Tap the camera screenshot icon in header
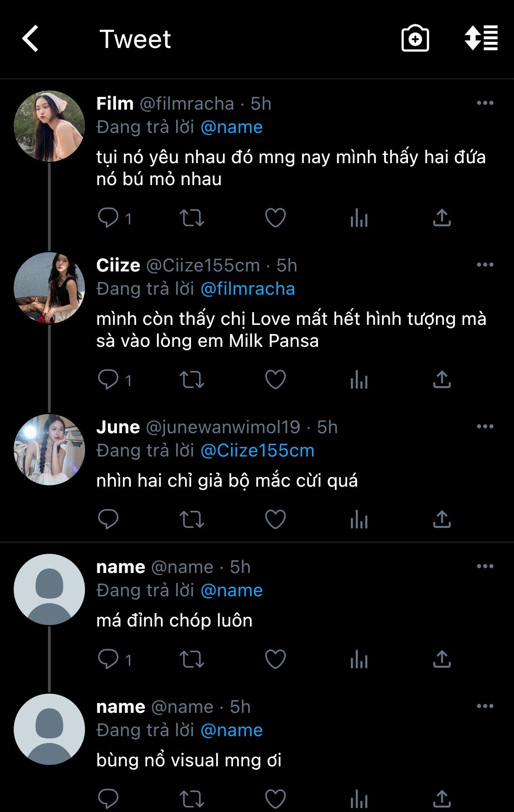 415,39
